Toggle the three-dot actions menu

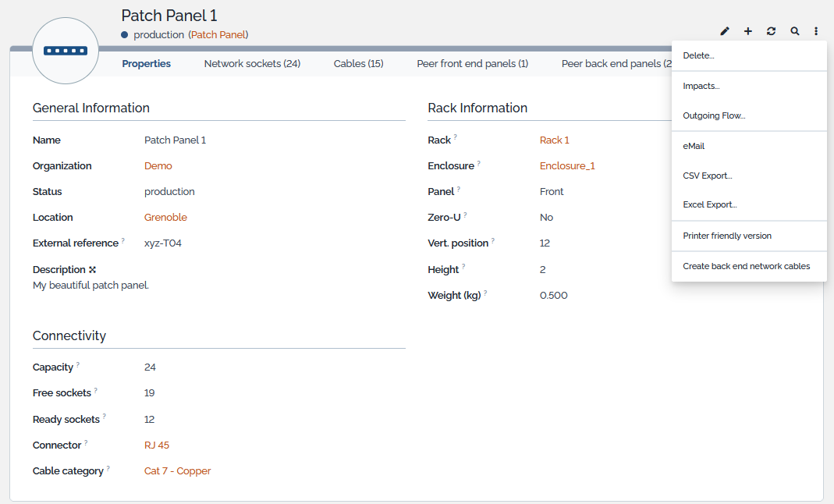pos(816,31)
